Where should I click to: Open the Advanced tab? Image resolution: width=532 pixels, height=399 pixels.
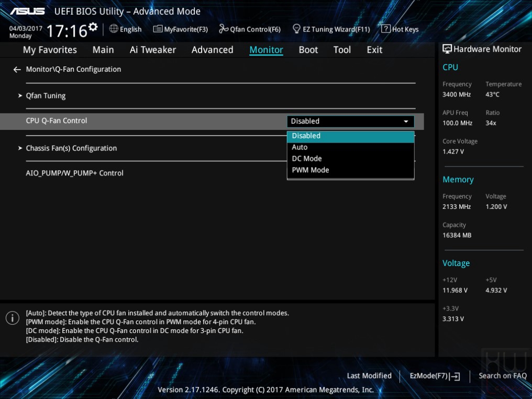[x=213, y=50]
